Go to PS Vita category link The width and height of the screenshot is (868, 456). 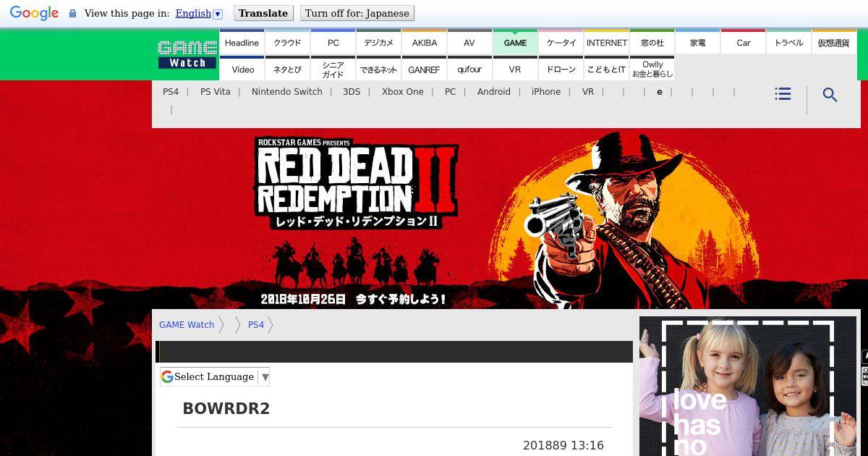216,92
